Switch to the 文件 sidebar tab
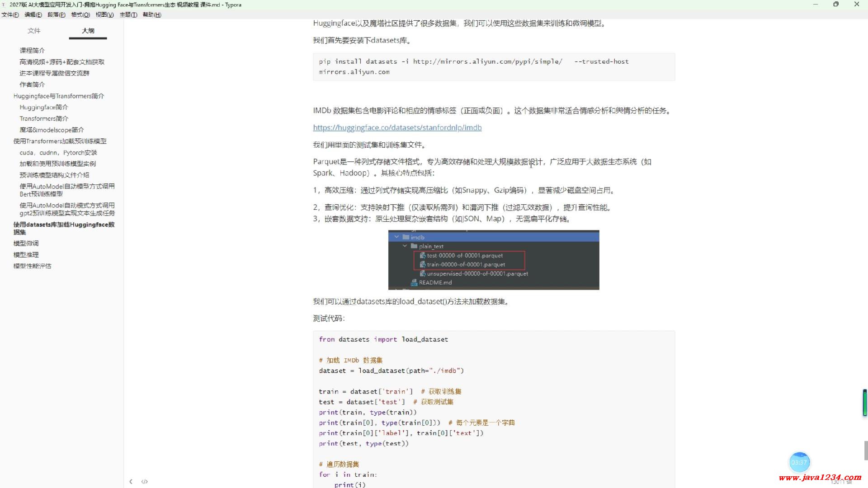868x488 pixels. coord(34,31)
